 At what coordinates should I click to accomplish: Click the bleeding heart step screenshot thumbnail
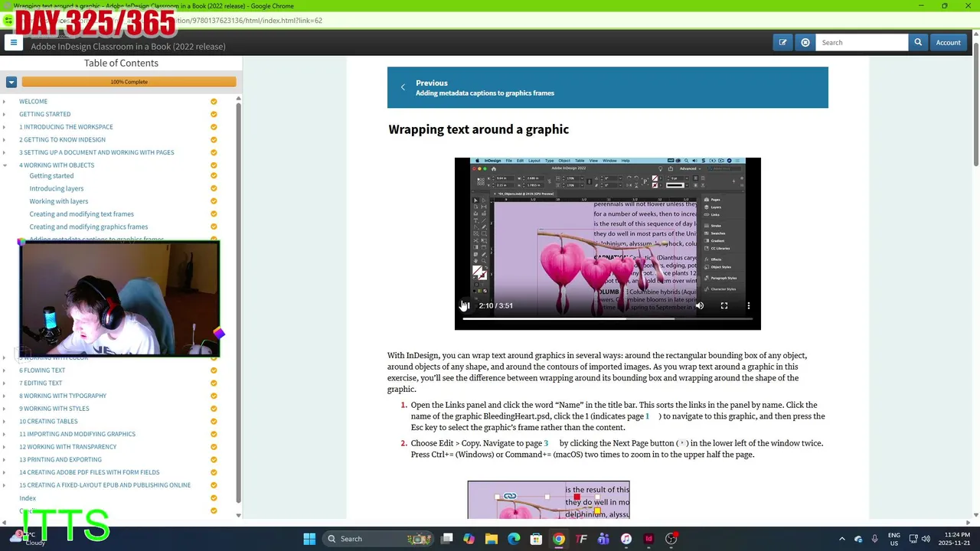(549, 500)
